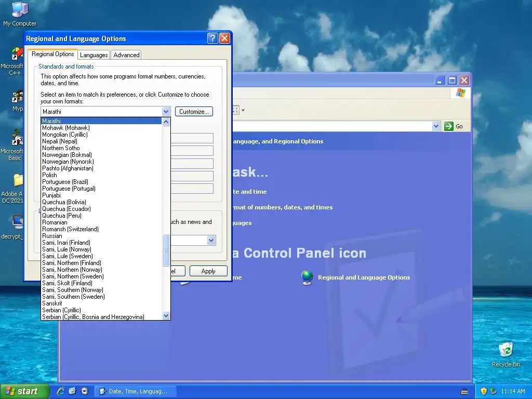Choose Serbian (Cyrillic) from list
This screenshot has height=399, width=532.
[x=101, y=310]
